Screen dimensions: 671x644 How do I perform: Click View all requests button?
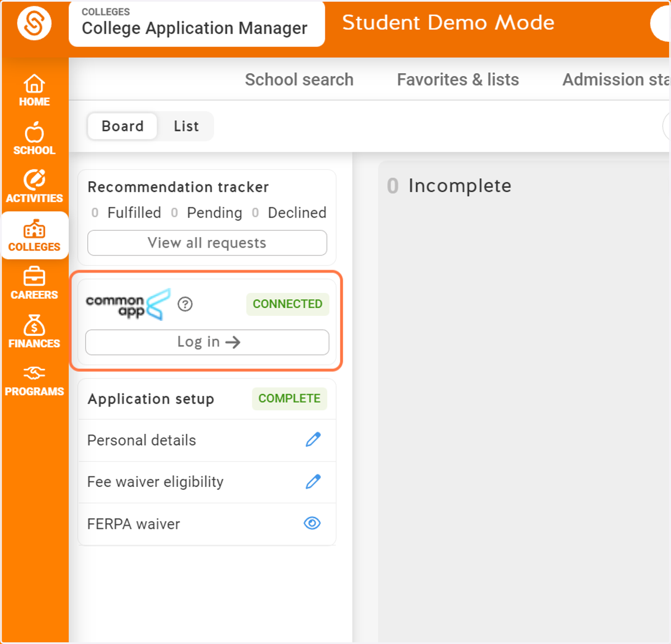coord(207,243)
